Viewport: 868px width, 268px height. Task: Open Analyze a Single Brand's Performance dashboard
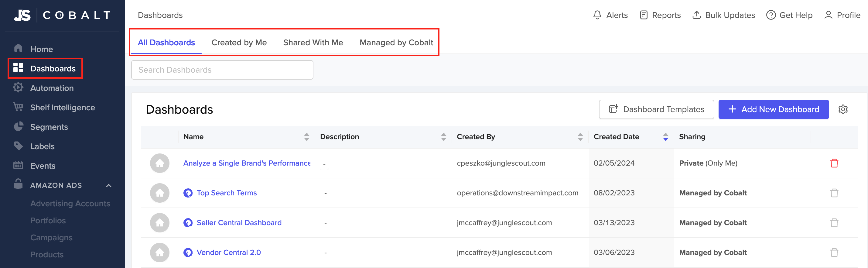pos(247,163)
